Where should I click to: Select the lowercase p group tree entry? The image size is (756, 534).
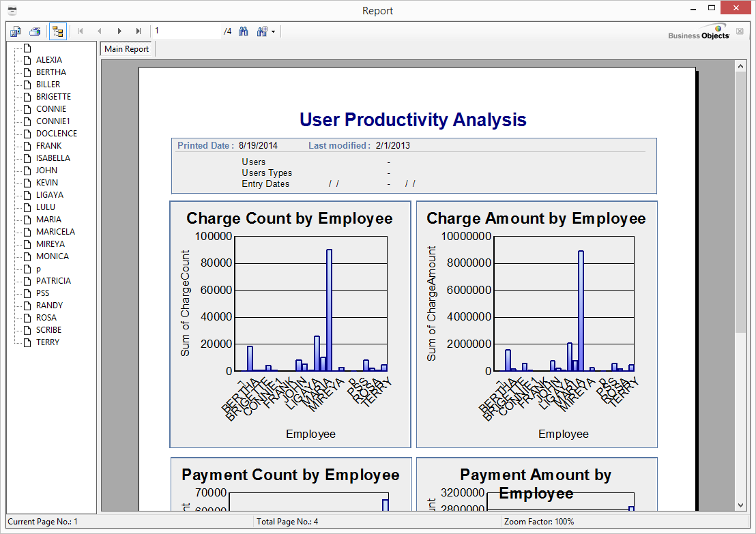pos(38,269)
